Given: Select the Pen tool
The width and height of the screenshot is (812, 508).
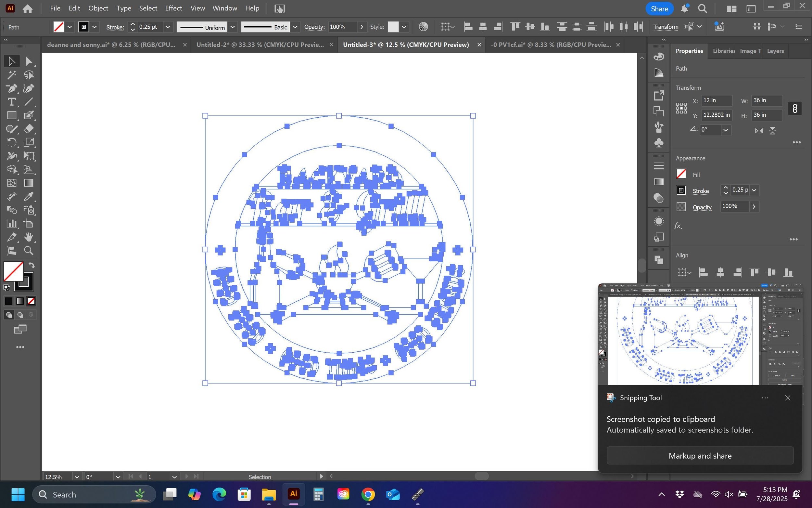Looking at the screenshot, I should pyautogui.click(x=11, y=88).
